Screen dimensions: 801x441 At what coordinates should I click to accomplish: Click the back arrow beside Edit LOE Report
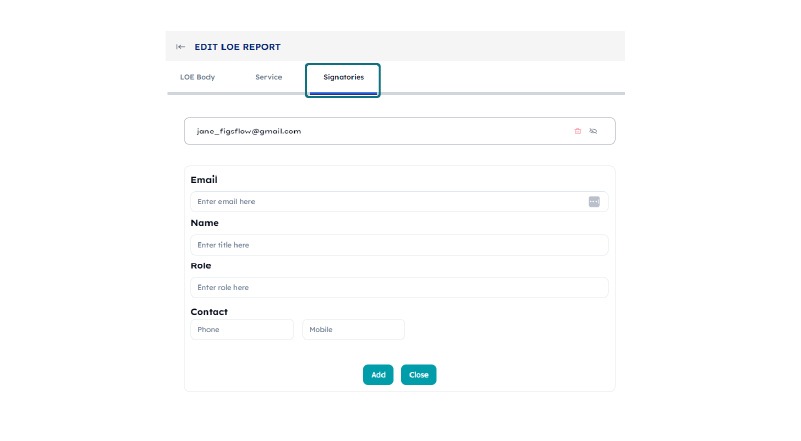point(180,47)
